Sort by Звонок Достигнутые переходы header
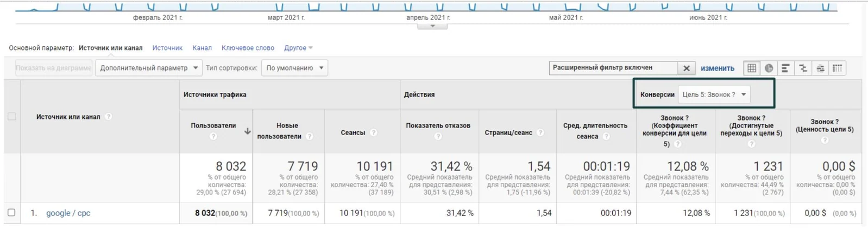 pos(751,125)
